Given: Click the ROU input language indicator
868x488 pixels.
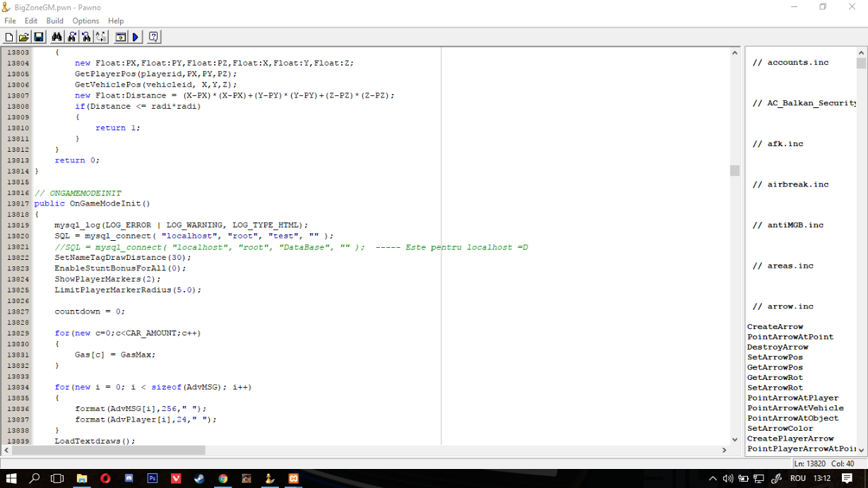Looking at the screenshot, I should pyautogui.click(x=798, y=478).
